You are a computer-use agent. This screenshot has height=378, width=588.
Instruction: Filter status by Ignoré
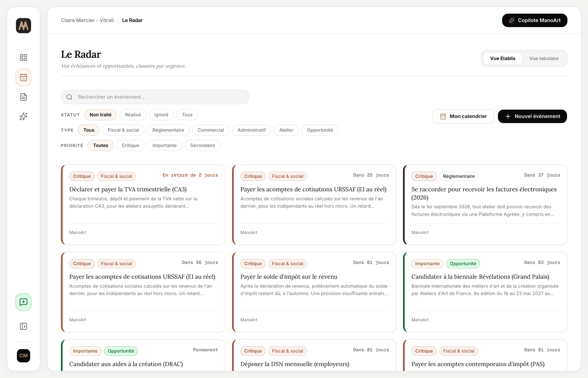pos(161,115)
